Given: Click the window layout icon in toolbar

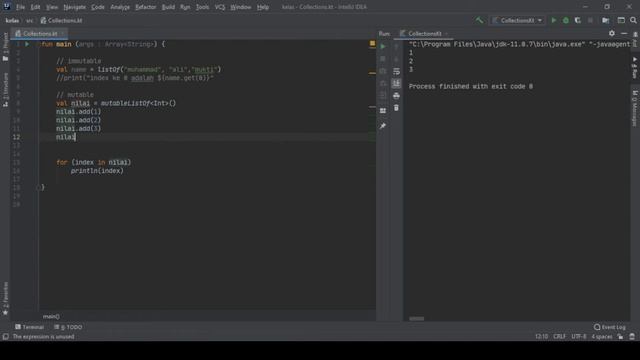Looking at the screenshot, I should [x=621, y=20].
